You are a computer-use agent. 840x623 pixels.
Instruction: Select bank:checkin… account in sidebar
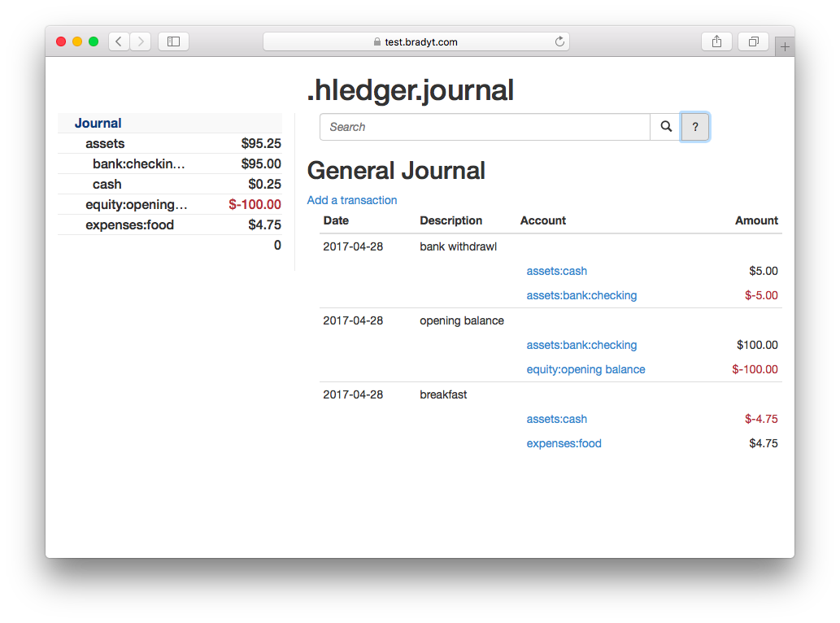coord(139,163)
